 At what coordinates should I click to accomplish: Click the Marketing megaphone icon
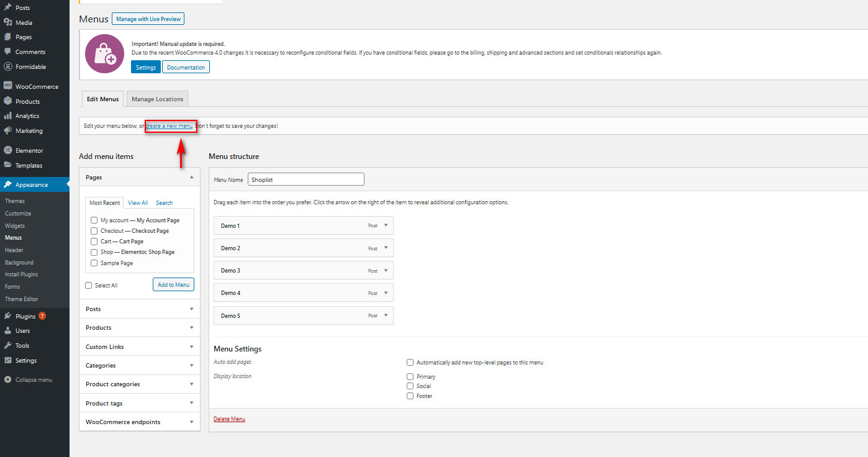(x=7, y=131)
